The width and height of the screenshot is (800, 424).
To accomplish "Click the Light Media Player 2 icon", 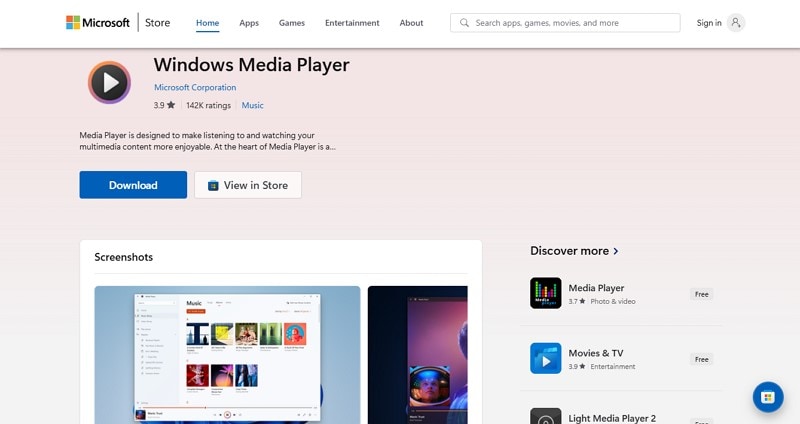I will point(545,416).
